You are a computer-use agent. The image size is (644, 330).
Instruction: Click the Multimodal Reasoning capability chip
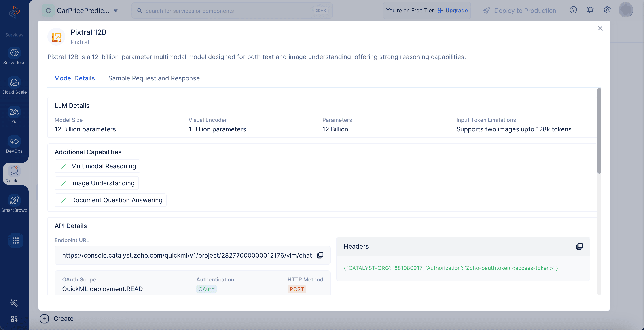(x=97, y=166)
